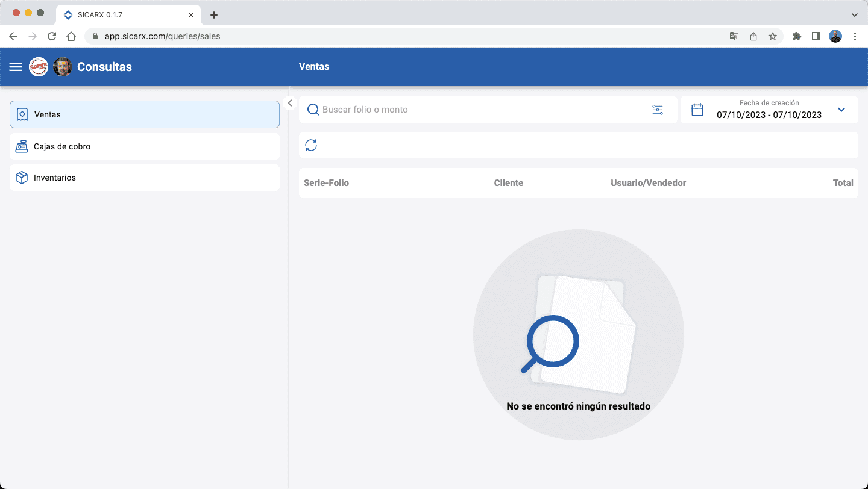Click the search filters icon

657,110
